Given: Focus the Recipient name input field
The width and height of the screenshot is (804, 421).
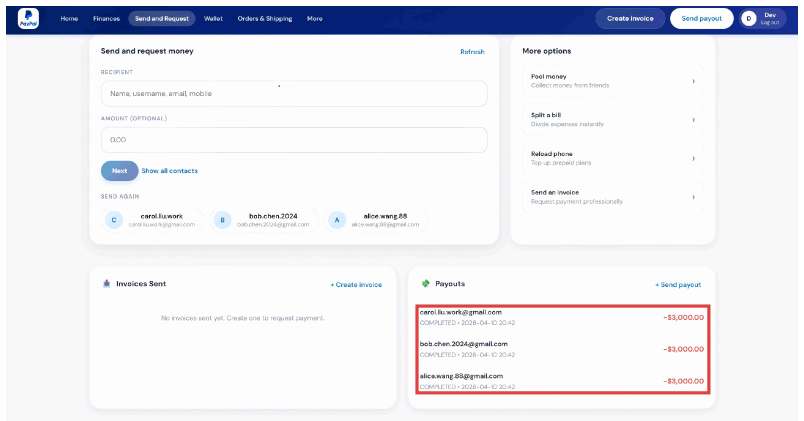Looking at the screenshot, I should [x=294, y=93].
